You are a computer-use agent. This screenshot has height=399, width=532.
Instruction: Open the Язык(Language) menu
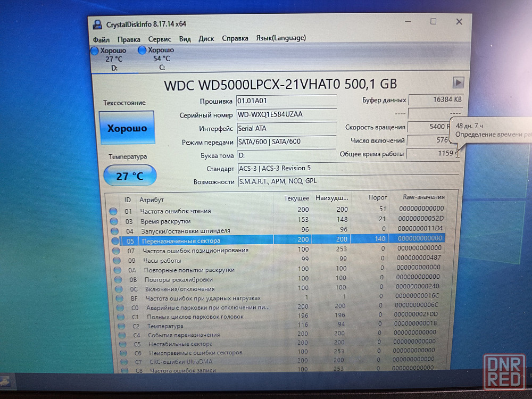point(281,38)
